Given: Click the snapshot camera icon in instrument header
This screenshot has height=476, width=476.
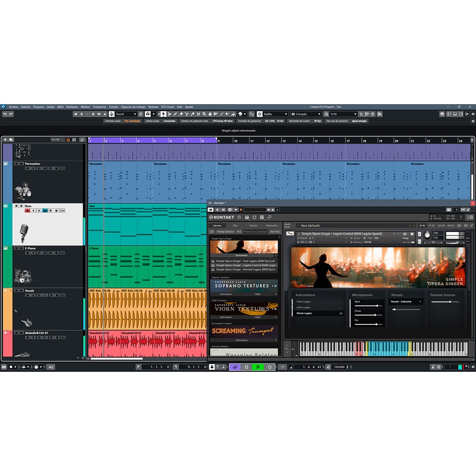Looking at the screenshot, I should (x=405, y=234).
